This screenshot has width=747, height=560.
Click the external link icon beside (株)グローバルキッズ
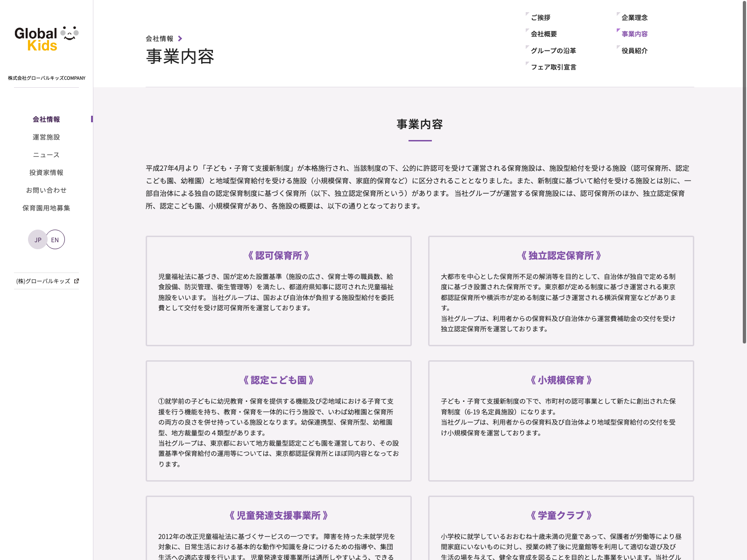77,281
